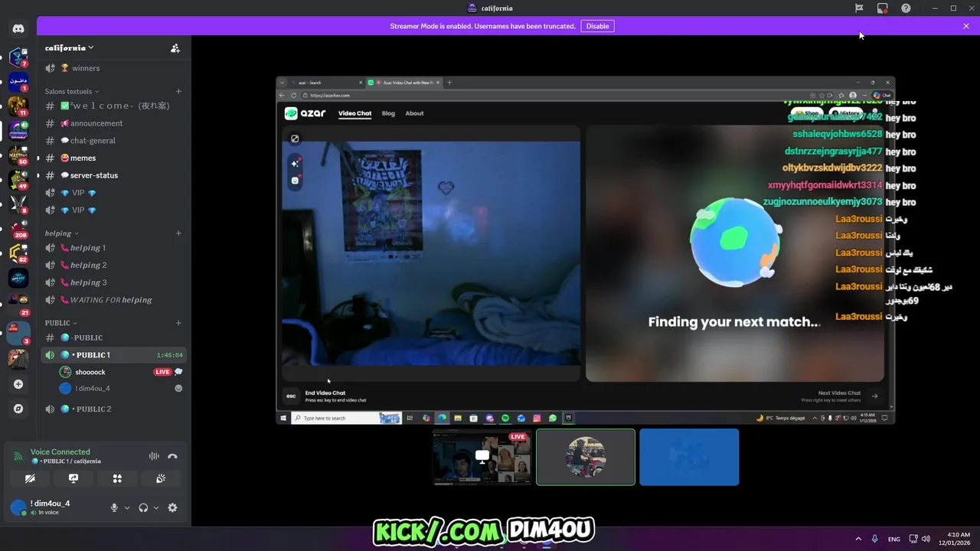The image size is (980, 551).
Task: Click Next Video Chat arrow in stream
Action: [874, 396]
